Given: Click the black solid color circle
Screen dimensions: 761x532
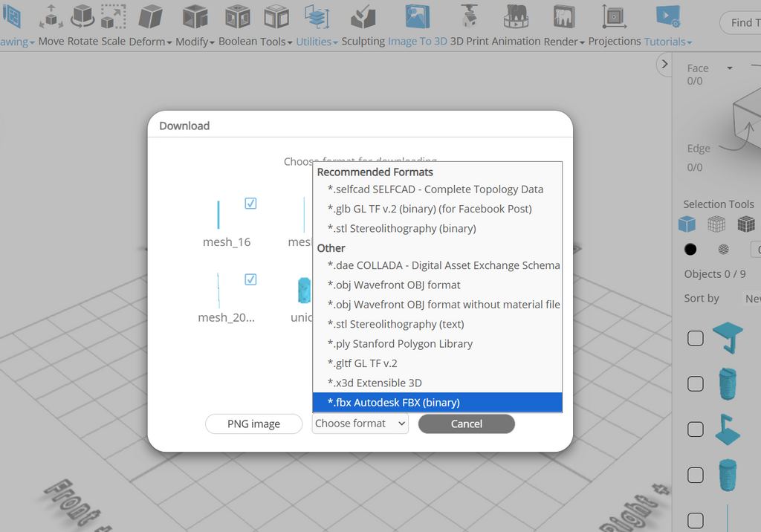Looking at the screenshot, I should [x=690, y=250].
